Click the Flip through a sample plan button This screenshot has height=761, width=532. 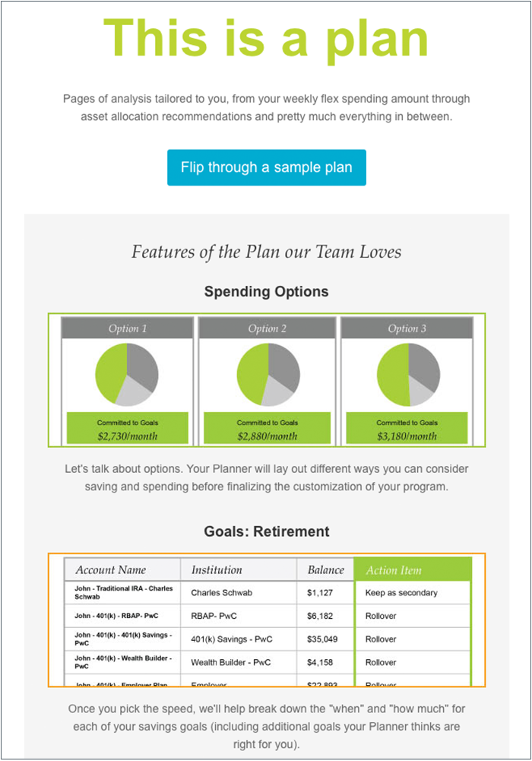pyautogui.click(x=266, y=167)
